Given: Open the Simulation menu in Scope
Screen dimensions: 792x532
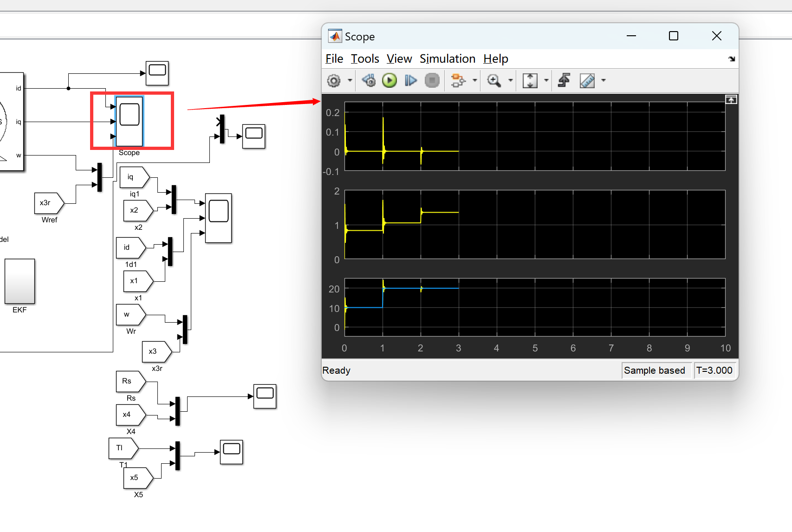Looking at the screenshot, I should click(448, 59).
